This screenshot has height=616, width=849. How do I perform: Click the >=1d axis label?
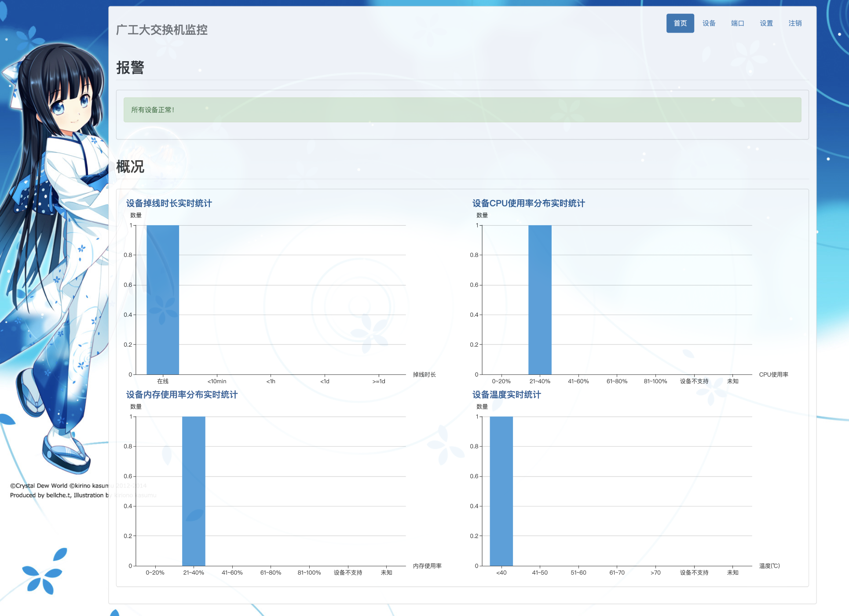(x=379, y=381)
